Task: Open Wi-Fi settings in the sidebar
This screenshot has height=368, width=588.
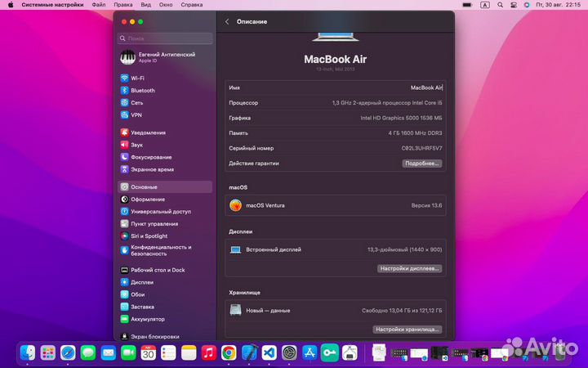Action: [x=132, y=79]
